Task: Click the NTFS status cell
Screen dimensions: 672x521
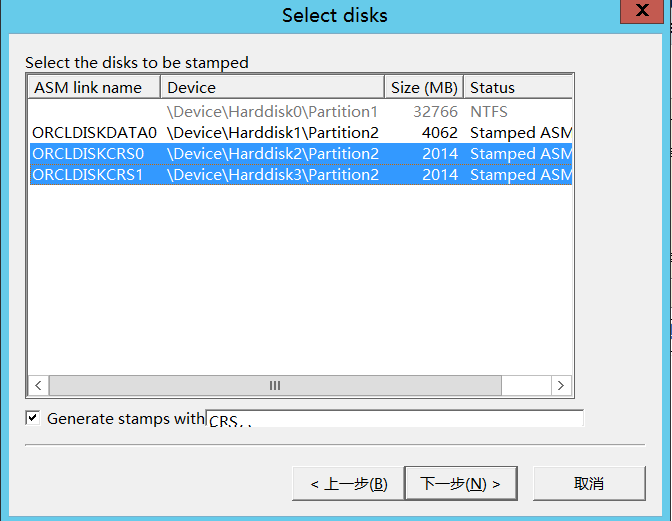Action: point(489,112)
